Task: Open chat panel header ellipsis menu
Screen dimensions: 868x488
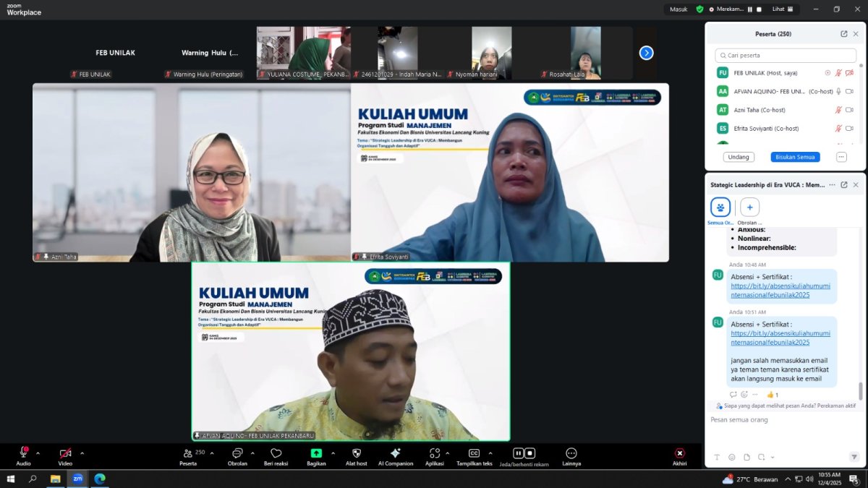Action: point(832,184)
